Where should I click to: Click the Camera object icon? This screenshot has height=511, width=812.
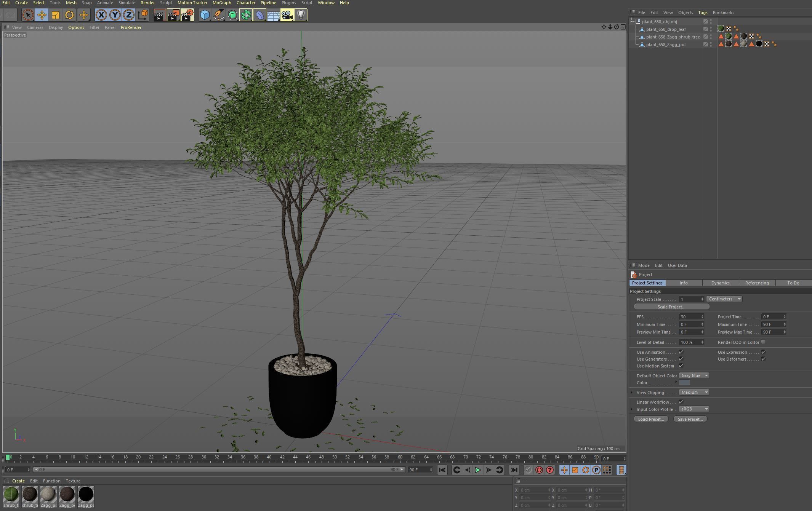click(x=287, y=15)
